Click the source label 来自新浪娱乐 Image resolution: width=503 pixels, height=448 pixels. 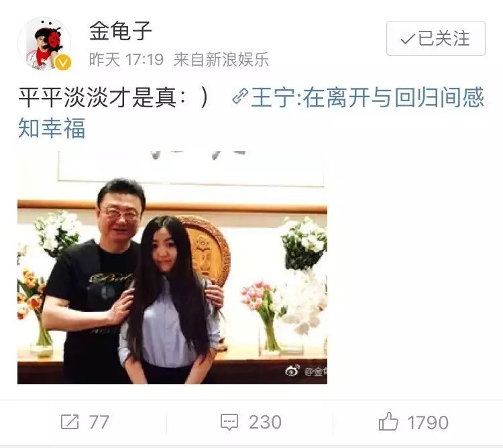click(221, 60)
